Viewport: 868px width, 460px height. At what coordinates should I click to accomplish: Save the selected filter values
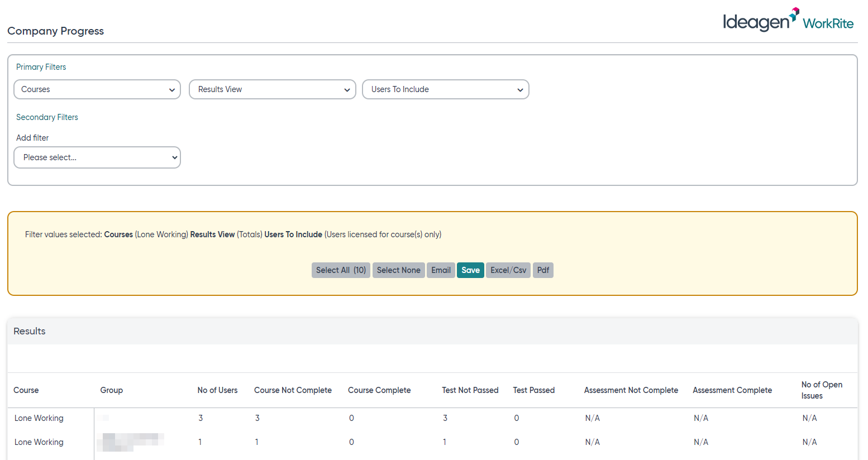pos(470,270)
